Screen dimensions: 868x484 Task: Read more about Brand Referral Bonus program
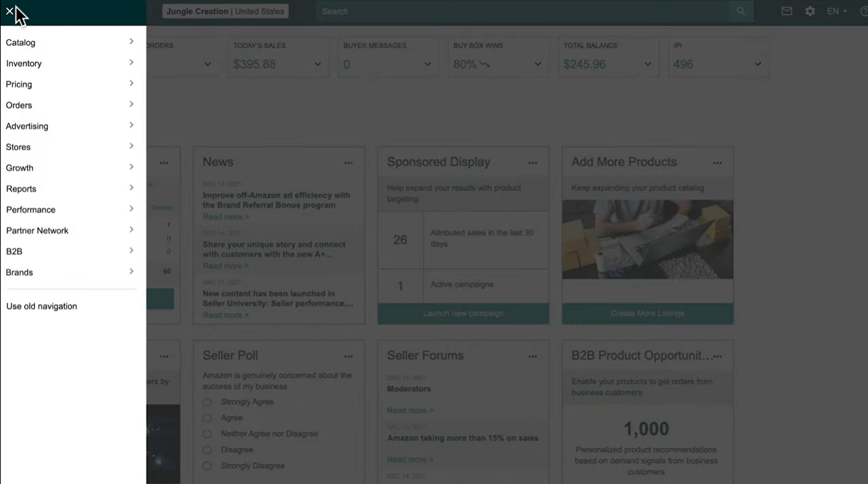(226, 217)
